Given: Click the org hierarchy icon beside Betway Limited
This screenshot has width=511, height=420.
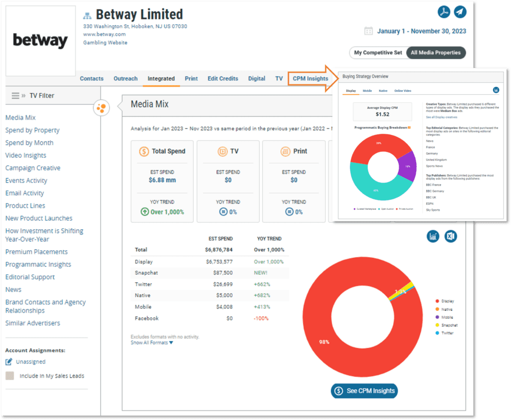Looking at the screenshot, I should (x=87, y=15).
